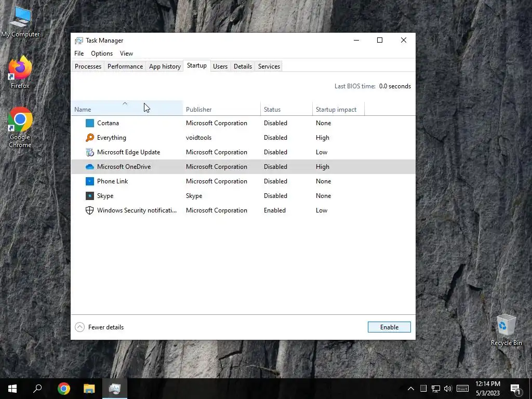The height and width of the screenshot is (399, 532).
Task: Open the File menu
Action: coord(79,54)
